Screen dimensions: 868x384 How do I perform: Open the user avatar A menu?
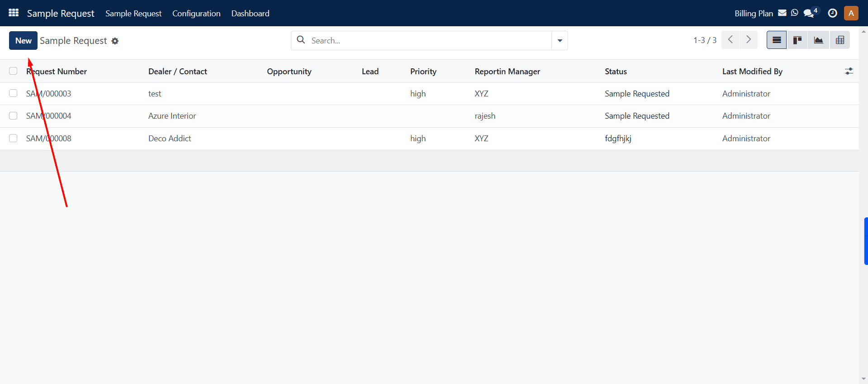coord(851,13)
